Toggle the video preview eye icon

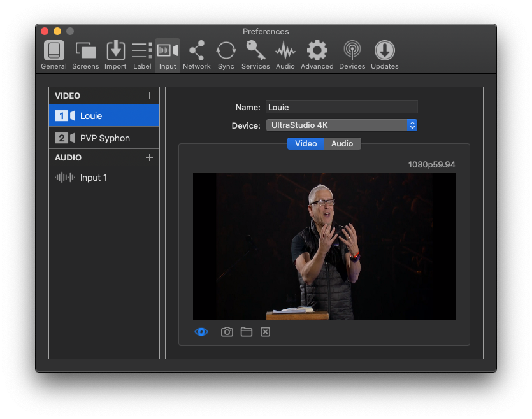coord(201,332)
